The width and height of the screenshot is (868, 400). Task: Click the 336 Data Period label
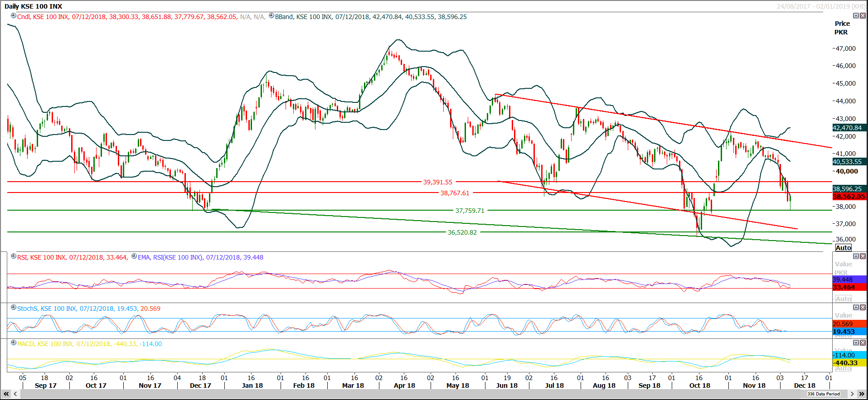824,394
